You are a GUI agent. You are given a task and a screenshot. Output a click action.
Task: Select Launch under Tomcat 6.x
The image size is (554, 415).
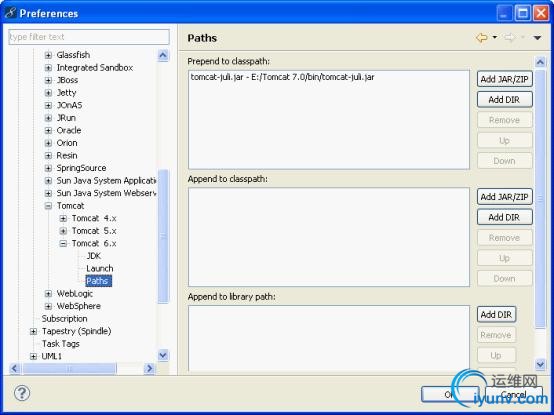(100, 268)
